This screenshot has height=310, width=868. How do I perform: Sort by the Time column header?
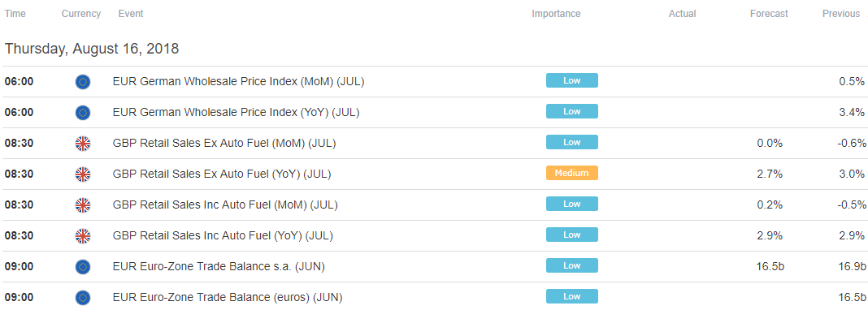click(15, 14)
